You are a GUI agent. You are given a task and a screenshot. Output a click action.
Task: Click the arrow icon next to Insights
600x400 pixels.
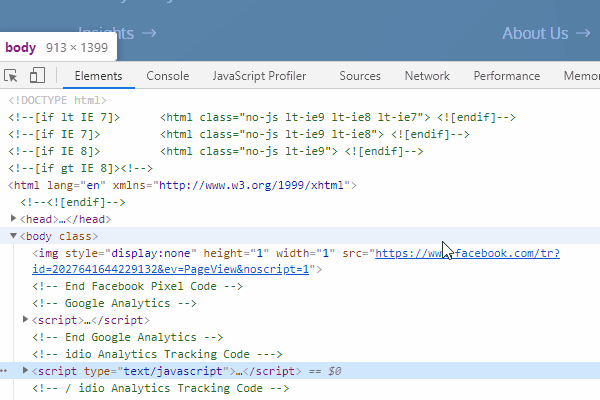click(149, 33)
